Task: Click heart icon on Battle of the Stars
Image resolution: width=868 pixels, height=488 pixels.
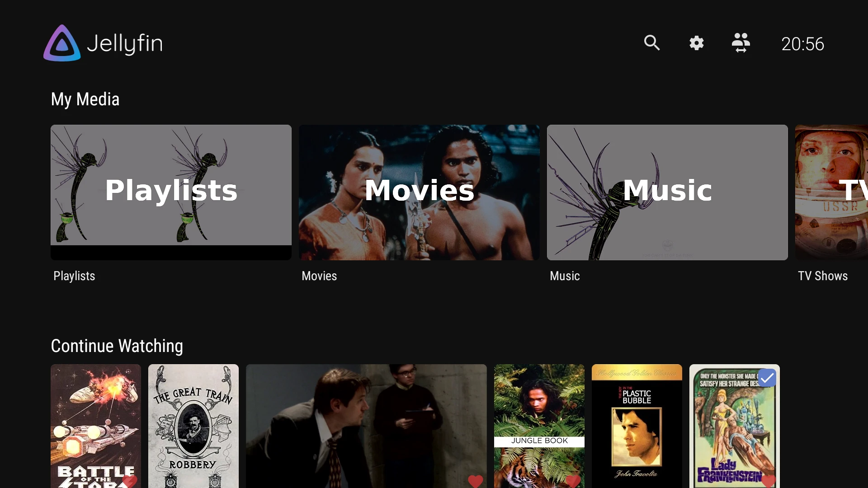Action: click(x=130, y=481)
